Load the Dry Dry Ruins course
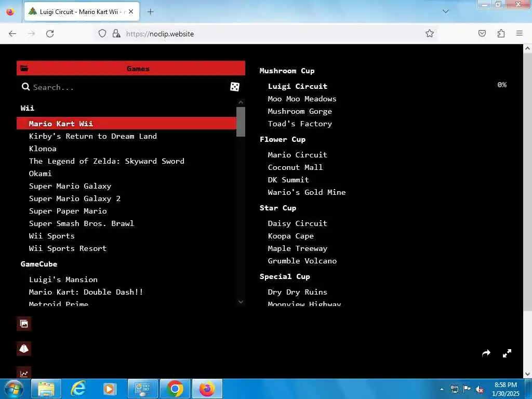 [x=298, y=292]
